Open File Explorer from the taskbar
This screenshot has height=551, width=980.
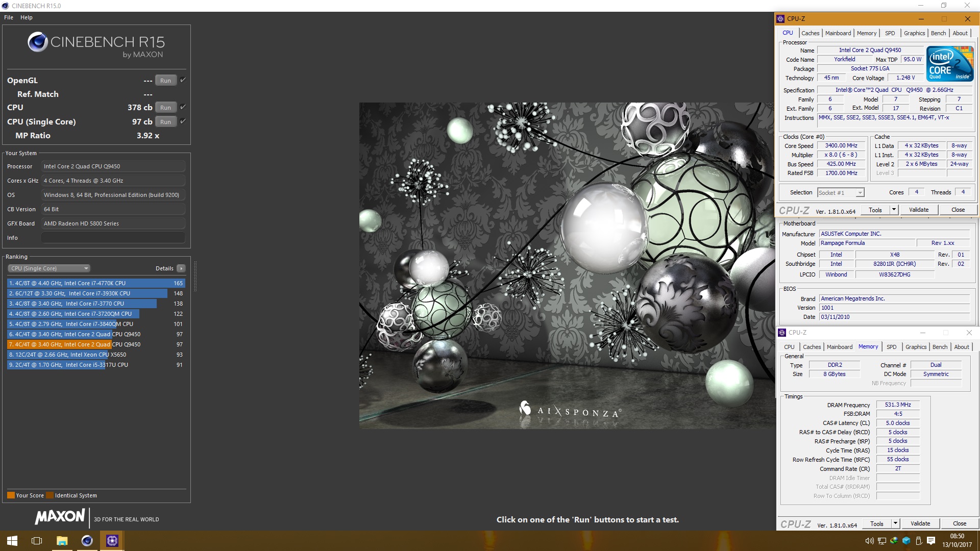pyautogui.click(x=62, y=541)
